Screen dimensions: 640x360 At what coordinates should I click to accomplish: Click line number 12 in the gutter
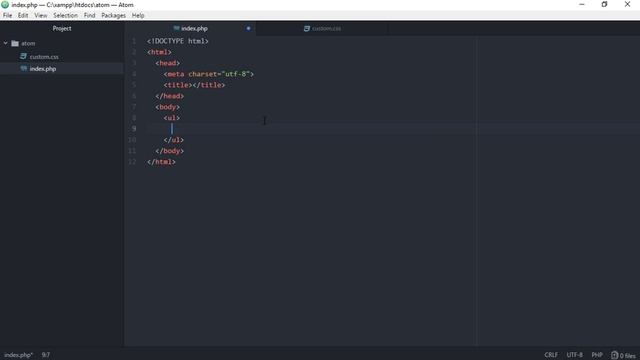pyautogui.click(x=132, y=162)
